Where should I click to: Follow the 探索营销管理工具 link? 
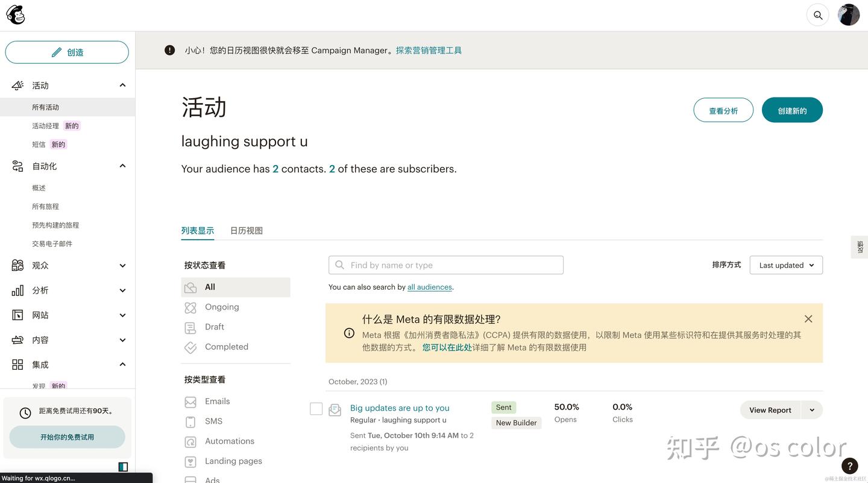(x=429, y=51)
